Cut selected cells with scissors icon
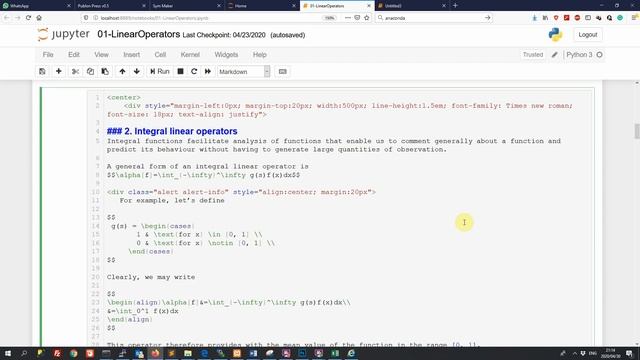640x360 pixels. [x=75, y=71]
